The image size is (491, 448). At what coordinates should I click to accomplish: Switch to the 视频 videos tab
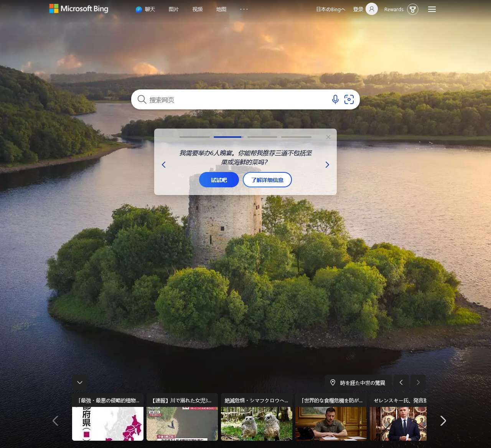pyautogui.click(x=198, y=9)
